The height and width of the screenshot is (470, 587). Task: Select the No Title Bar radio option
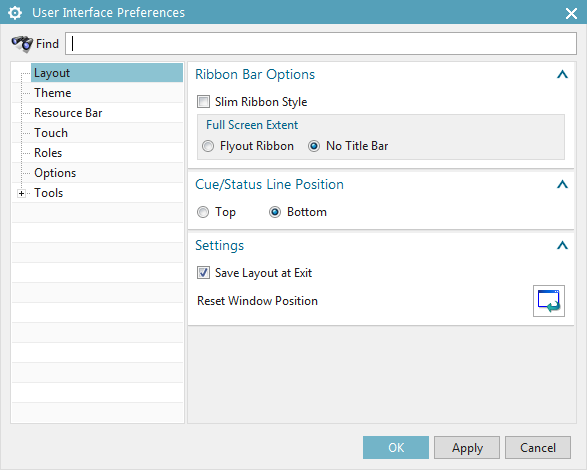(314, 146)
